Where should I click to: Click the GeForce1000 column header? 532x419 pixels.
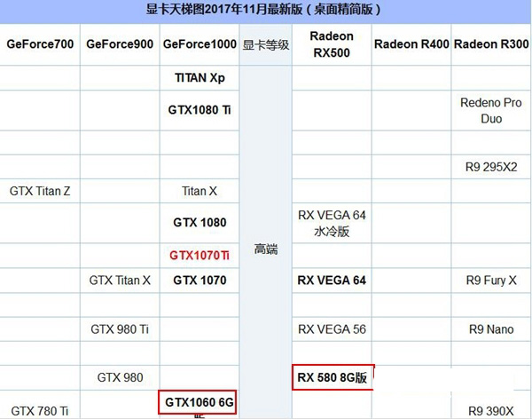pyautogui.click(x=199, y=44)
